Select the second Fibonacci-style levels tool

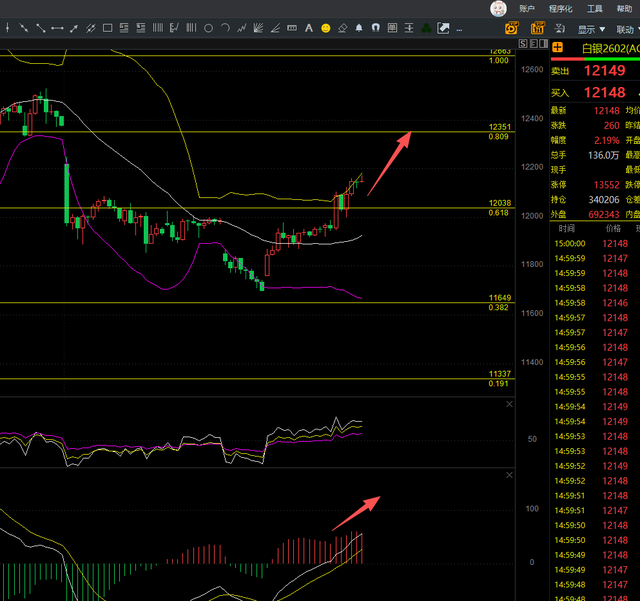pos(141,28)
